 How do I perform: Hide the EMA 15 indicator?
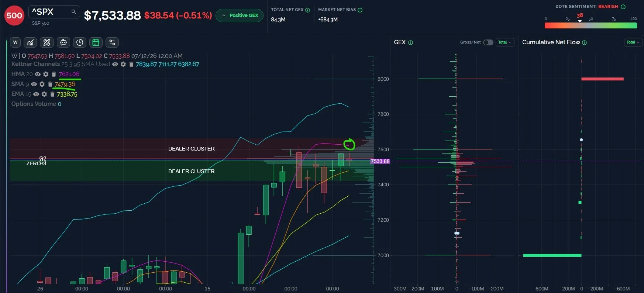coord(36,94)
